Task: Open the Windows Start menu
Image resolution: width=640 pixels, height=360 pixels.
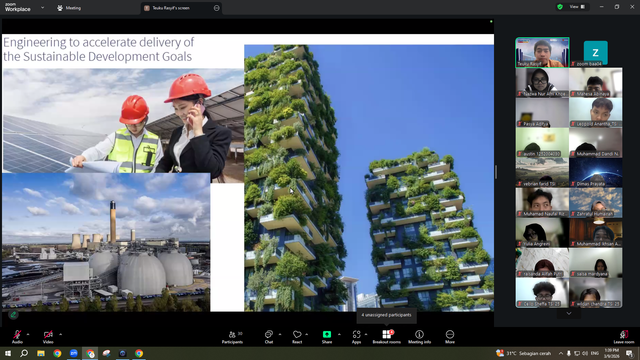Action: click(8, 353)
